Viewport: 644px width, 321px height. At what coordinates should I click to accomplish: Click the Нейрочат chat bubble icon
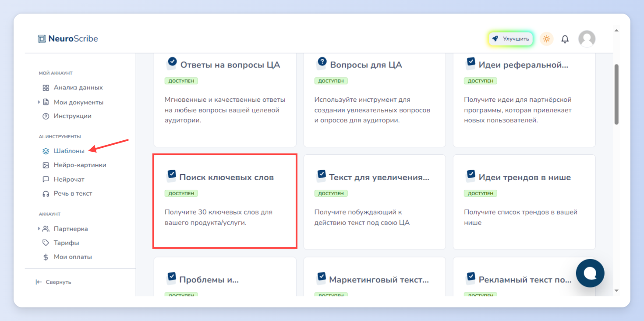point(46,179)
